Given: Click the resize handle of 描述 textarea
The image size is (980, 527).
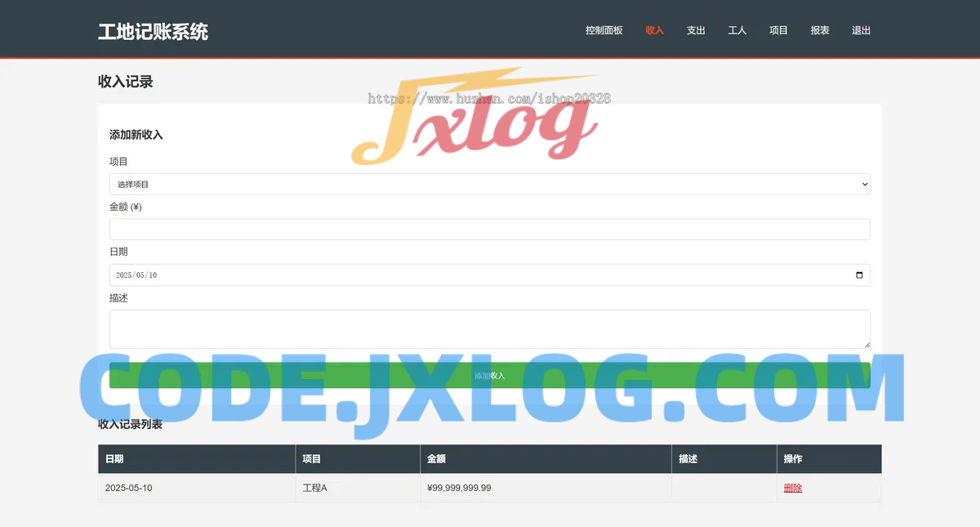Looking at the screenshot, I should 866,345.
